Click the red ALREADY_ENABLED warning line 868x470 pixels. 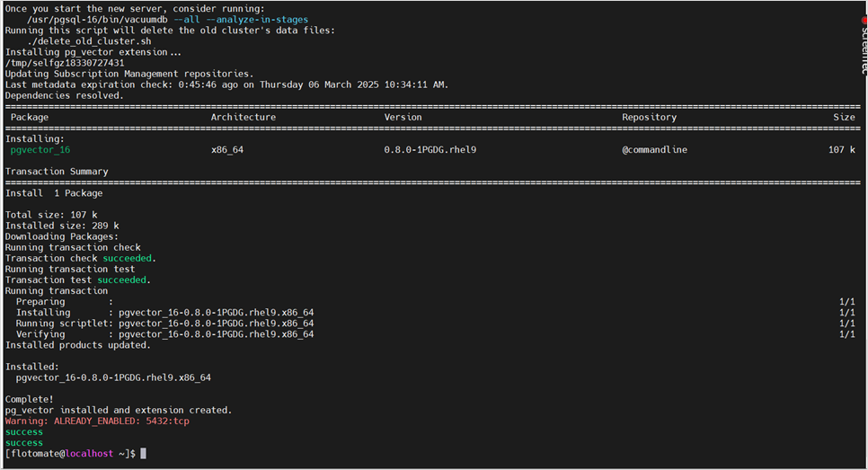click(x=97, y=421)
